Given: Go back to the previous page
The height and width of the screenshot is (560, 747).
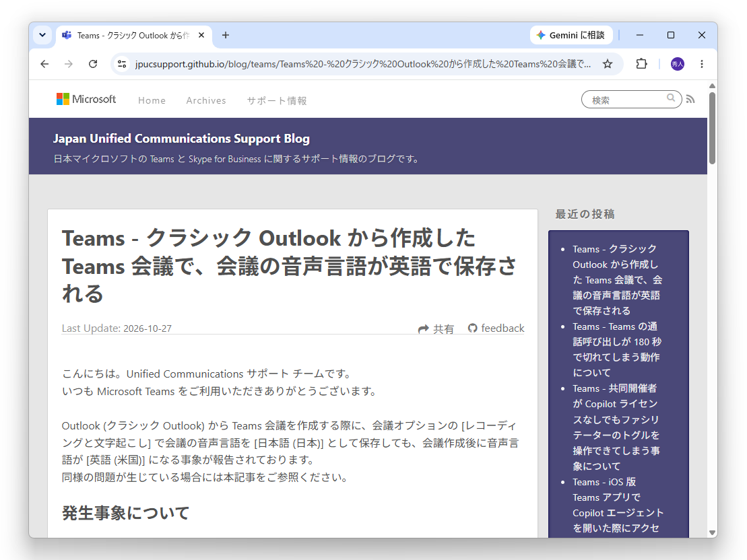Looking at the screenshot, I should (x=44, y=64).
